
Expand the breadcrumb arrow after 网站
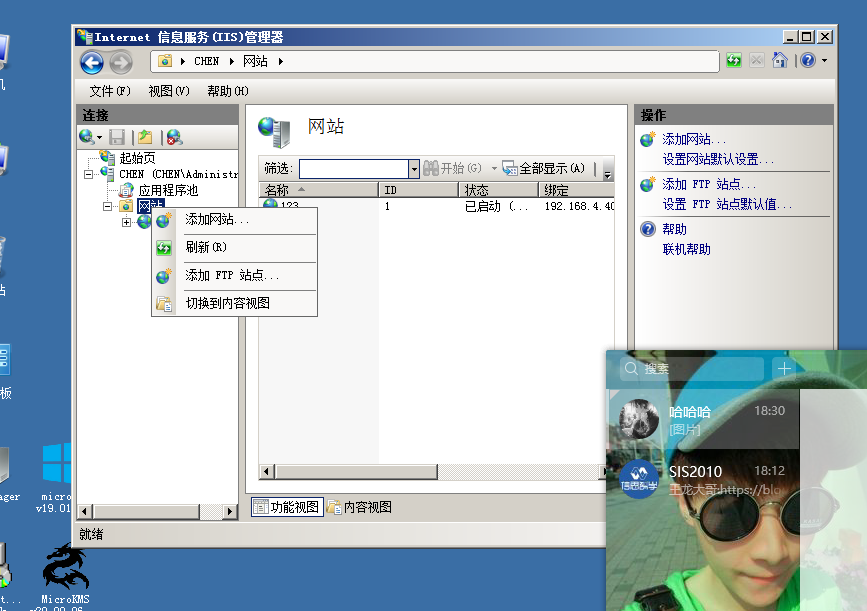(x=281, y=61)
